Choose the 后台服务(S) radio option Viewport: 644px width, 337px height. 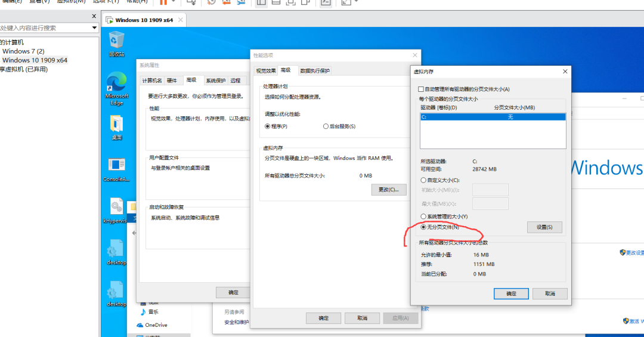click(326, 126)
